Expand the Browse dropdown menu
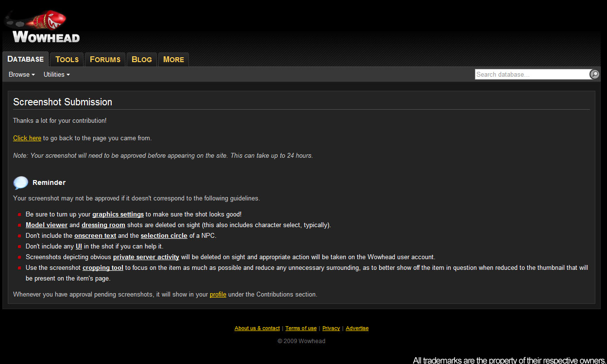 click(x=22, y=74)
